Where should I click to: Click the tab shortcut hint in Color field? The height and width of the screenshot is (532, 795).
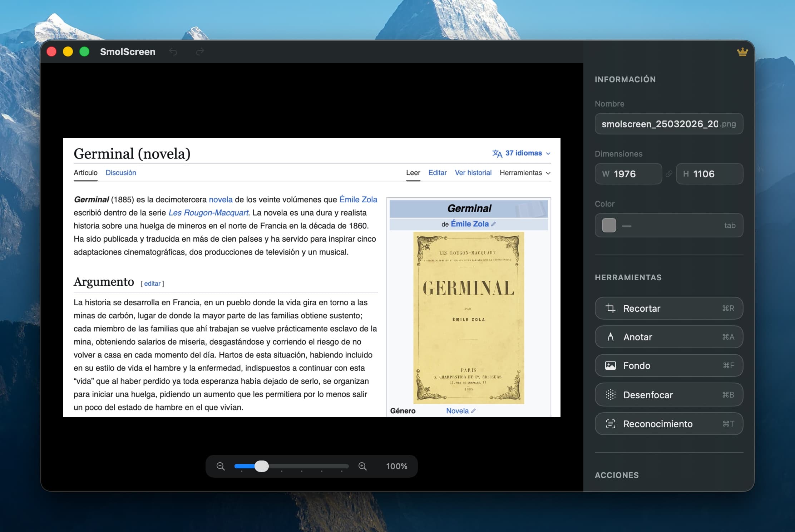(730, 225)
